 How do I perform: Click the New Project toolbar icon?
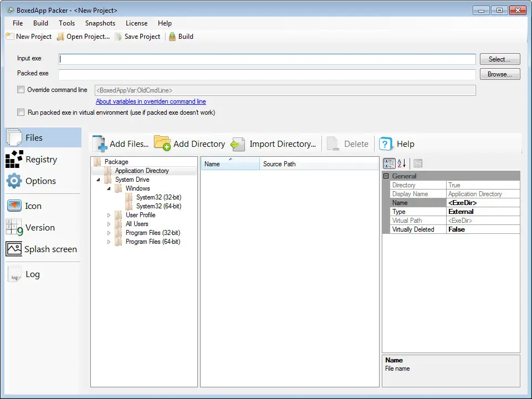(10, 37)
